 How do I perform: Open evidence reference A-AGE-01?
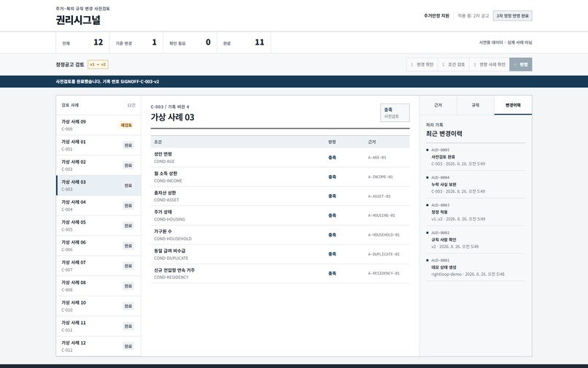pyautogui.click(x=377, y=158)
